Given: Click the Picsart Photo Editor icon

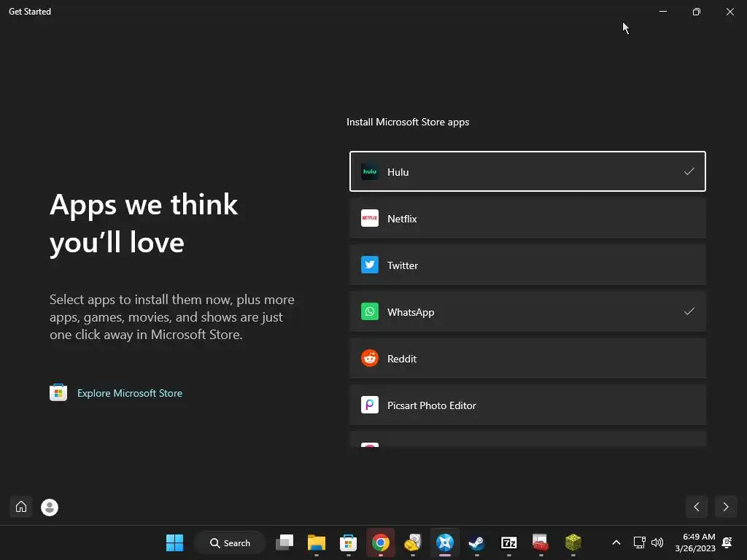Looking at the screenshot, I should point(370,405).
